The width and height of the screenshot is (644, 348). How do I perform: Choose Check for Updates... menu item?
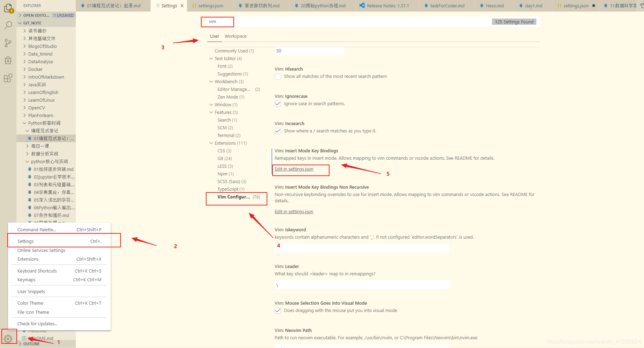click(x=59, y=324)
